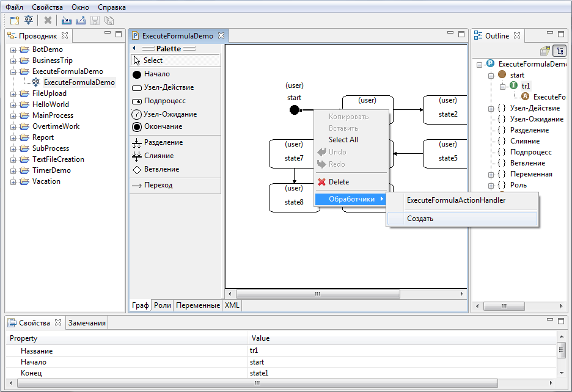Click the export process toolbar icon
The height and width of the screenshot is (392, 572).
(x=80, y=20)
